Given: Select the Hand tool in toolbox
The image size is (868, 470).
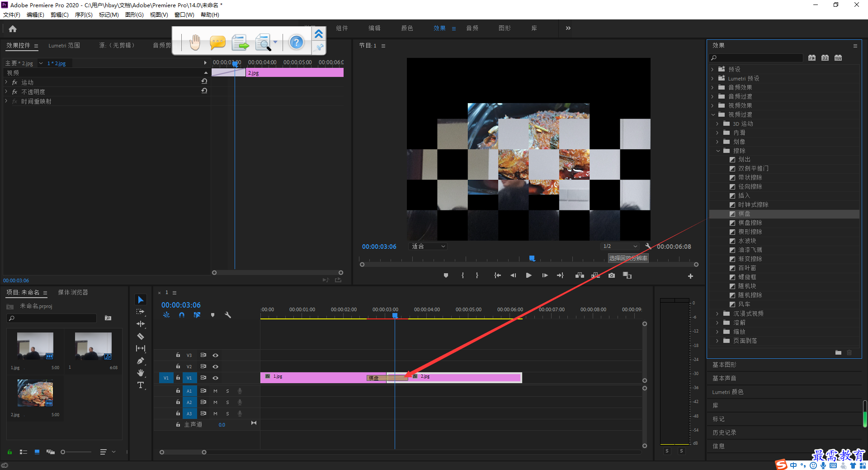Looking at the screenshot, I should click(x=141, y=373).
